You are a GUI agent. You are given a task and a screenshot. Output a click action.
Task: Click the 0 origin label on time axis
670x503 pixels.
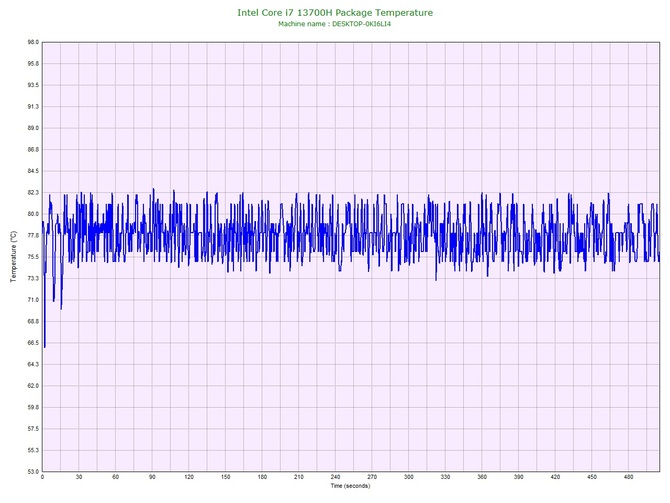pyautogui.click(x=42, y=477)
